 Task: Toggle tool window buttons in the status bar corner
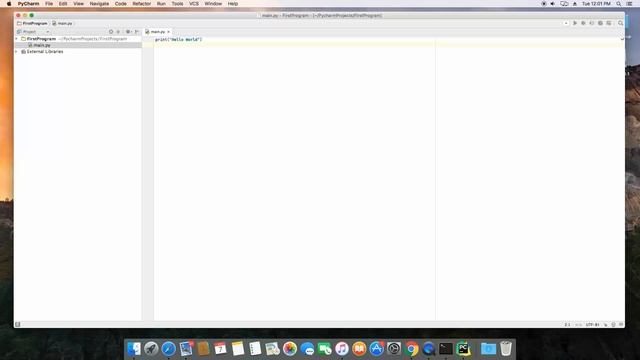click(18, 324)
